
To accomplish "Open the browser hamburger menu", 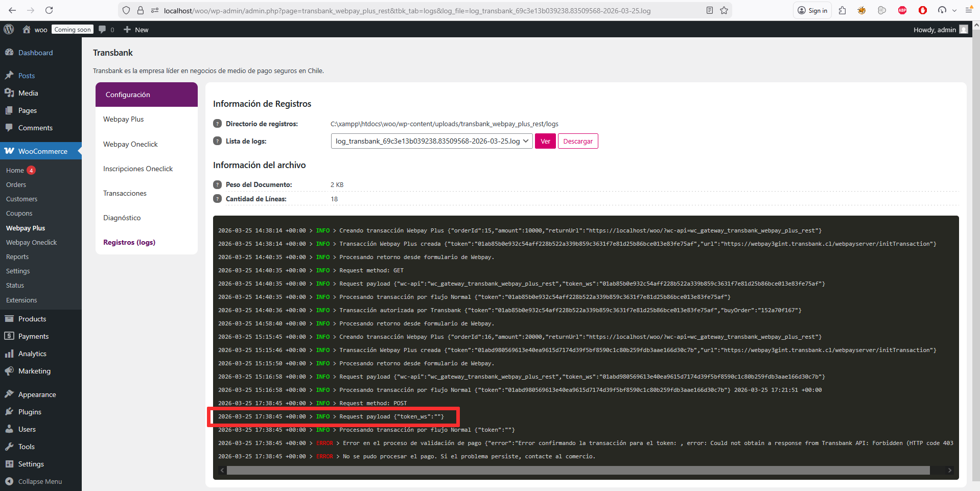I will coord(969,10).
